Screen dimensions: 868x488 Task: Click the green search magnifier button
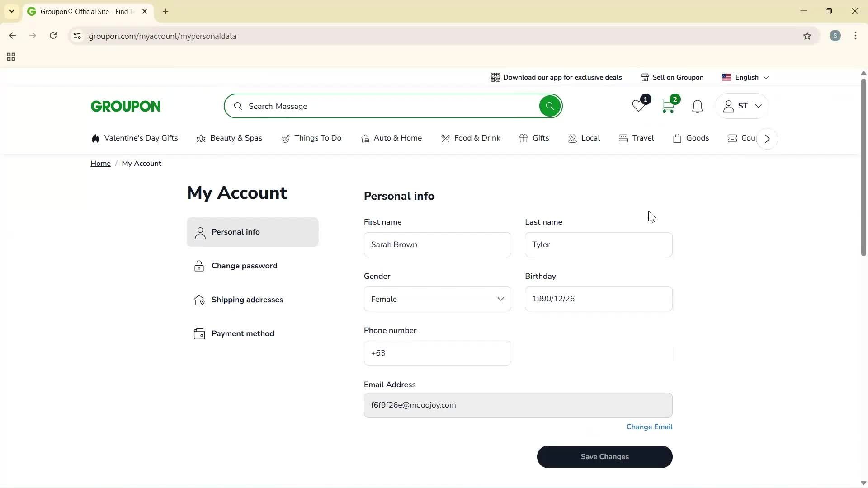pyautogui.click(x=550, y=106)
